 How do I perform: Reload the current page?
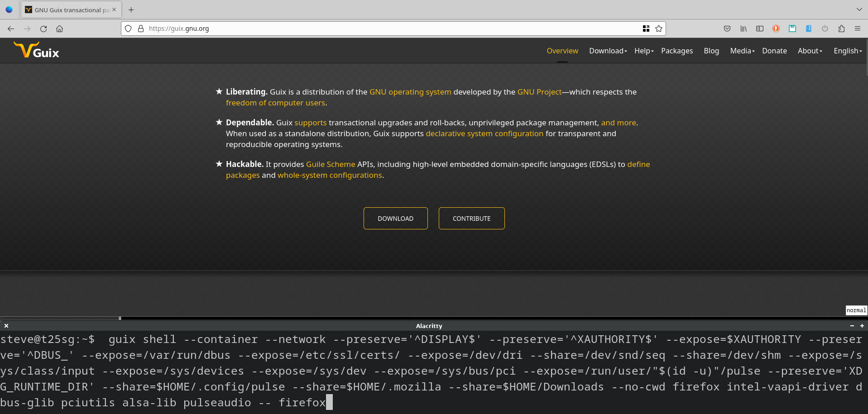[43, 29]
